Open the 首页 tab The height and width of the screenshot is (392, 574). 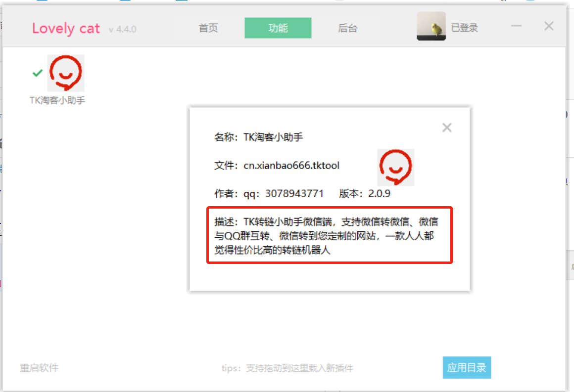[208, 28]
